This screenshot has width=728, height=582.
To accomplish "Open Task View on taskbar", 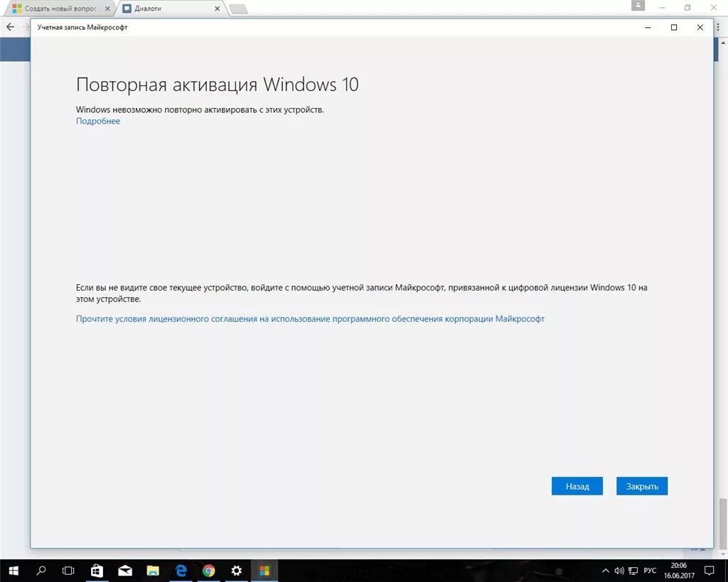I will point(68,571).
